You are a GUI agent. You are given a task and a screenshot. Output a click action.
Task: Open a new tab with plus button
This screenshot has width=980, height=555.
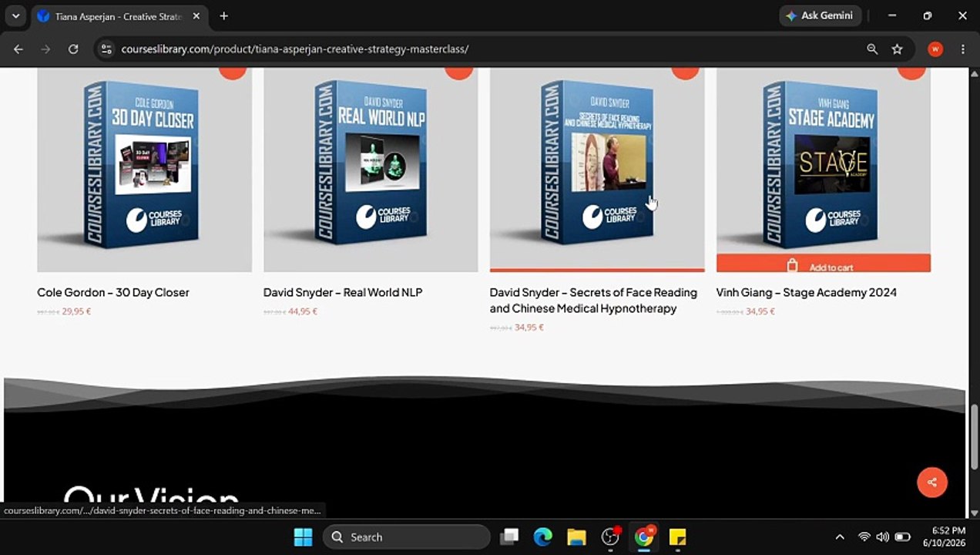223,16
